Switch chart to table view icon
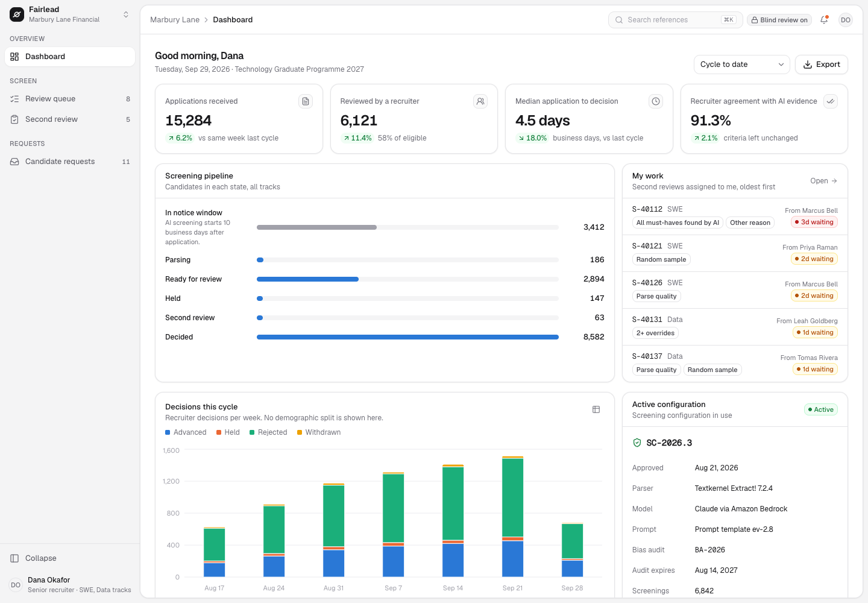Image resolution: width=868 pixels, height=603 pixels. click(596, 409)
